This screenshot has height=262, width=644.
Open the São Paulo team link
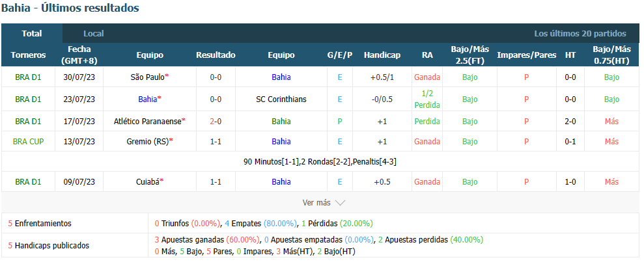(147, 77)
